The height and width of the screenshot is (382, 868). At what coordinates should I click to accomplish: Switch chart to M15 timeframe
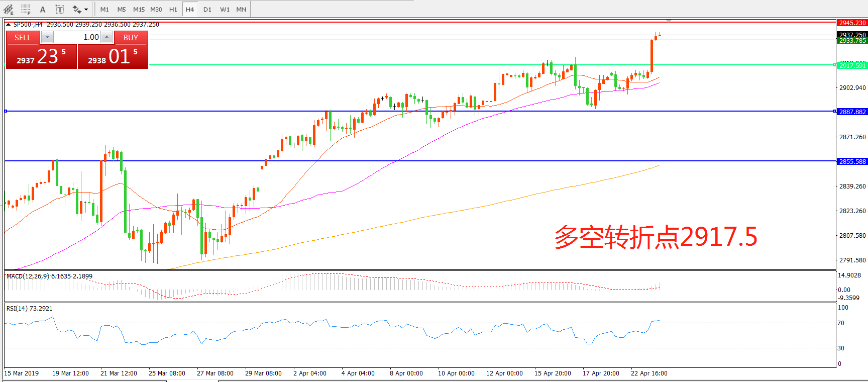[139, 9]
